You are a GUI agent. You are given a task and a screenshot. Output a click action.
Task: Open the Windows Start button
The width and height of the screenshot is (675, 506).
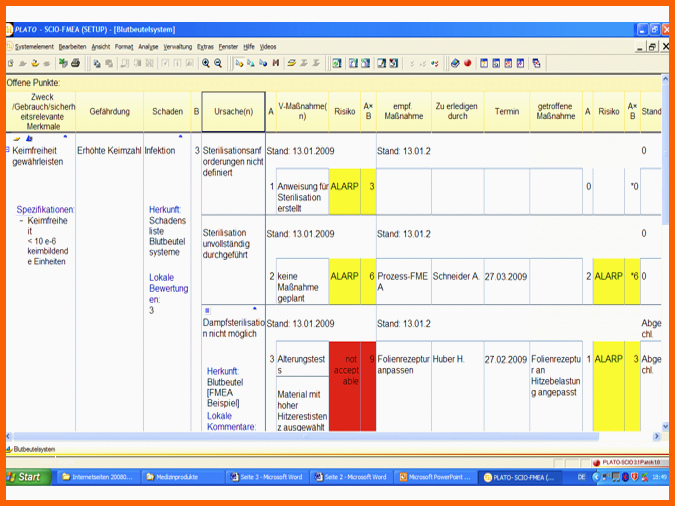click(28, 477)
